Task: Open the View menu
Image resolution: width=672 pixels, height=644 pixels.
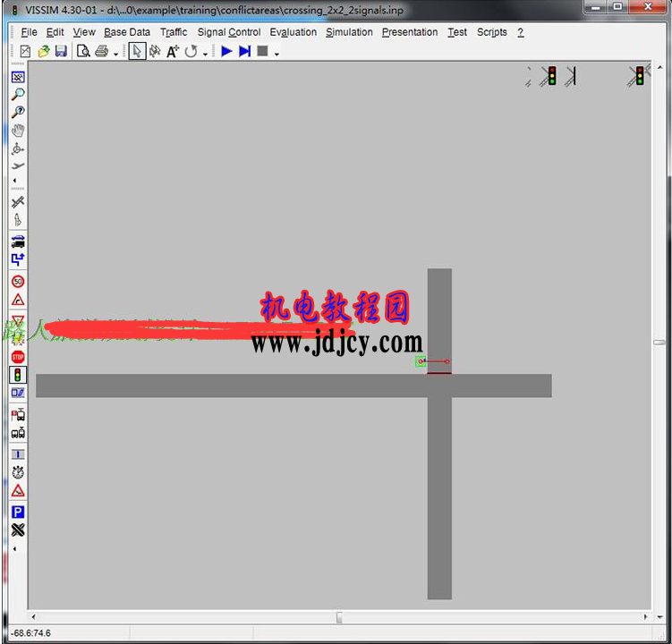Action: tap(84, 32)
